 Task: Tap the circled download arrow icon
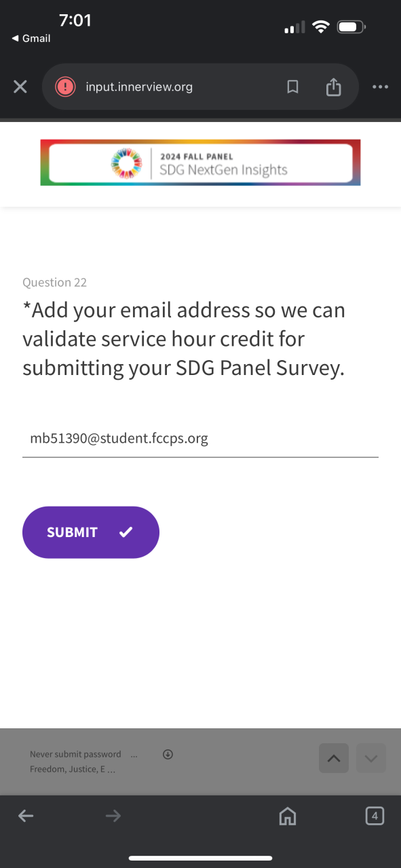click(168, 754)
